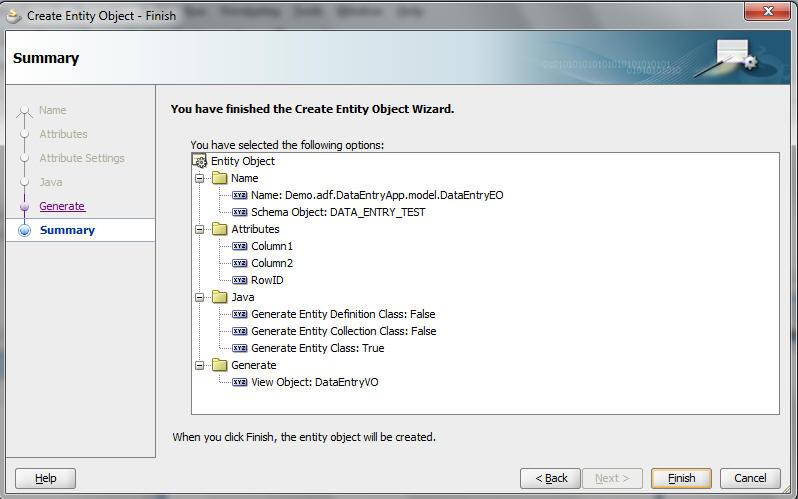Select the Java folder label
Viewport: 798px width, 499px height.
(x=242, y=297)
